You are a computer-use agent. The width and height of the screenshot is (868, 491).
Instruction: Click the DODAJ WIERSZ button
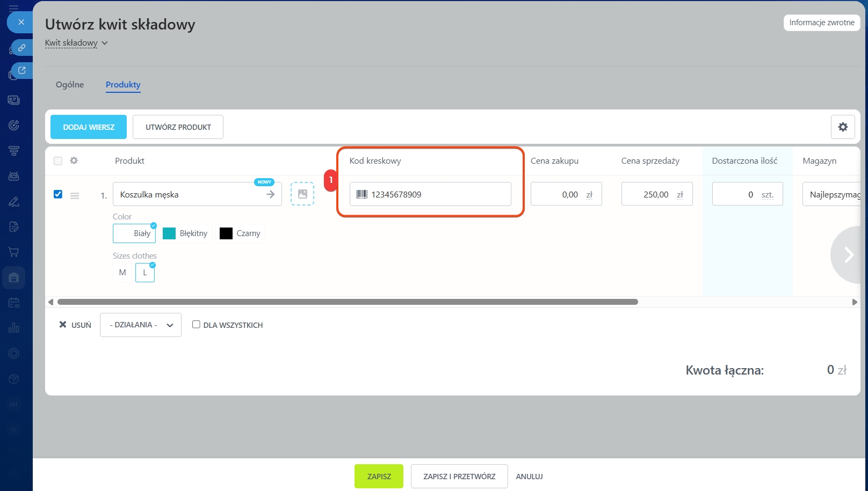coord(89,127)
